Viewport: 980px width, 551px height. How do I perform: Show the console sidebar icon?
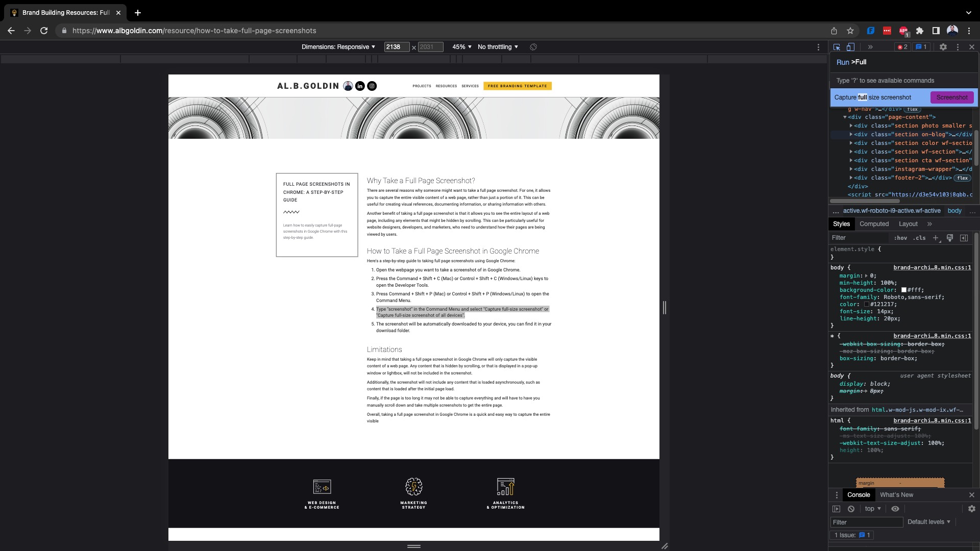coord(836,509)
